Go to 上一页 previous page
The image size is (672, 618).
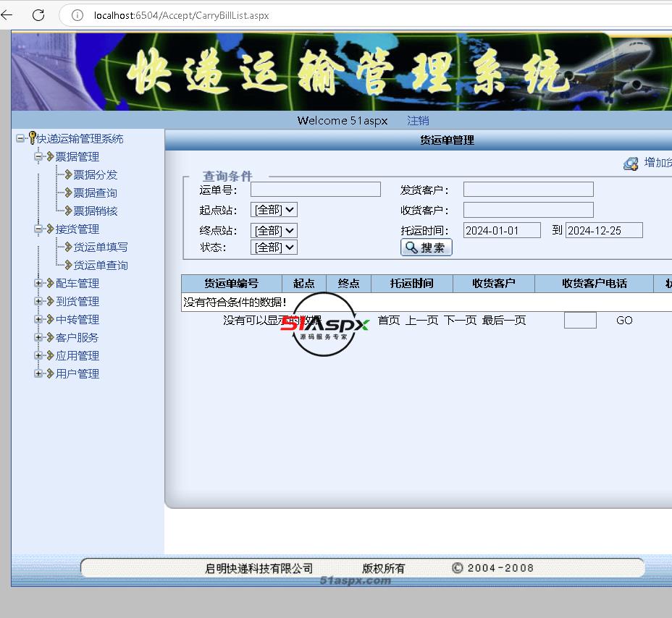click(421, 321)
